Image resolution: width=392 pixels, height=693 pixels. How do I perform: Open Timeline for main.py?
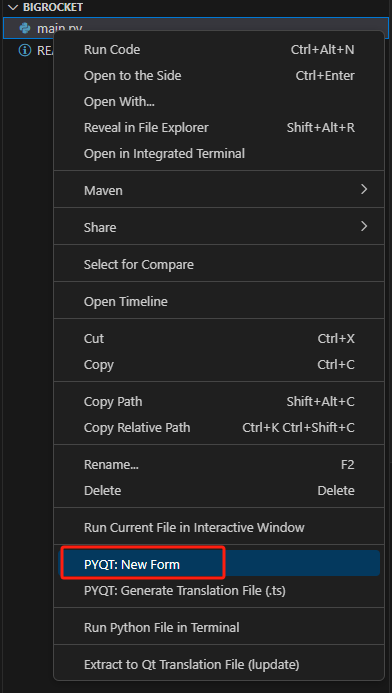[x=219, y=302]
